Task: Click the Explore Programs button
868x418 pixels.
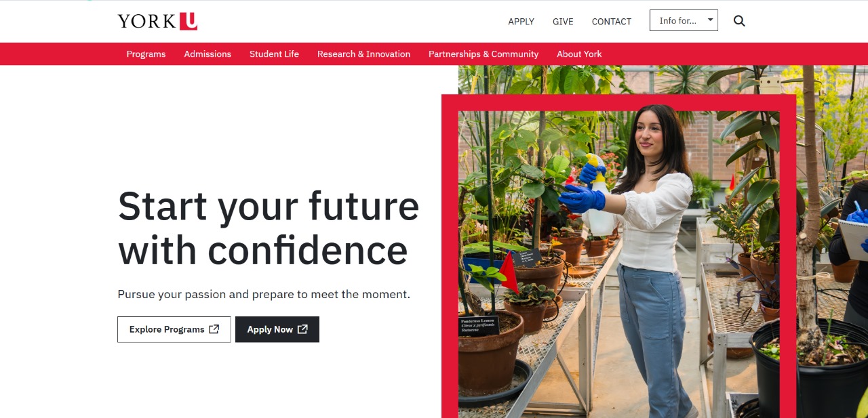Action: 174,329
